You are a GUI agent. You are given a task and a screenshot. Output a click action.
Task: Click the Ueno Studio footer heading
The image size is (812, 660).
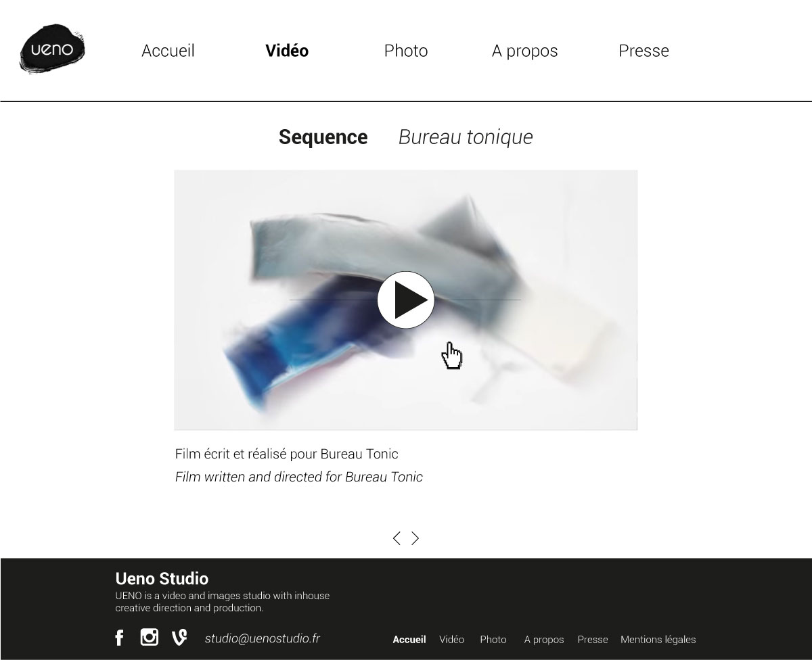[x=162, y=579]
